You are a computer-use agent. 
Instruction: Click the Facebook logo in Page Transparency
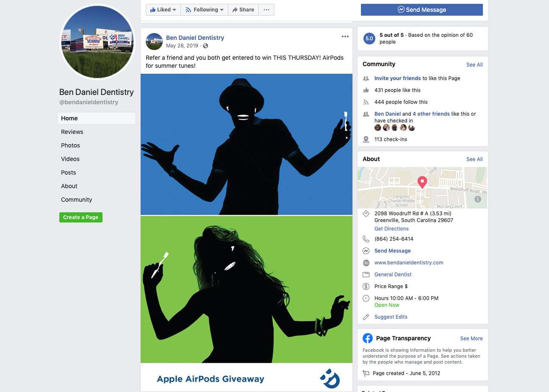point(368,338)
